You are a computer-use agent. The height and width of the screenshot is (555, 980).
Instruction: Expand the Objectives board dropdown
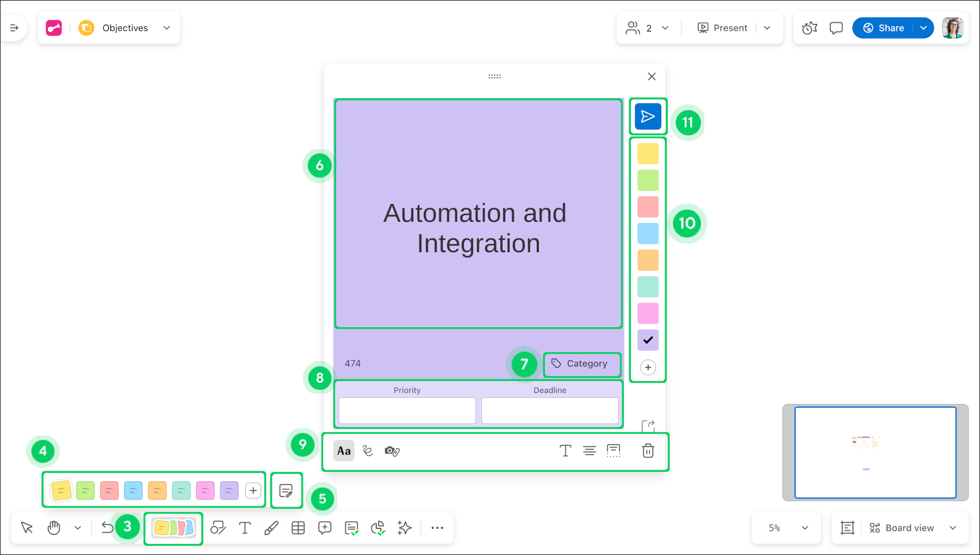(x=167, y=28)
